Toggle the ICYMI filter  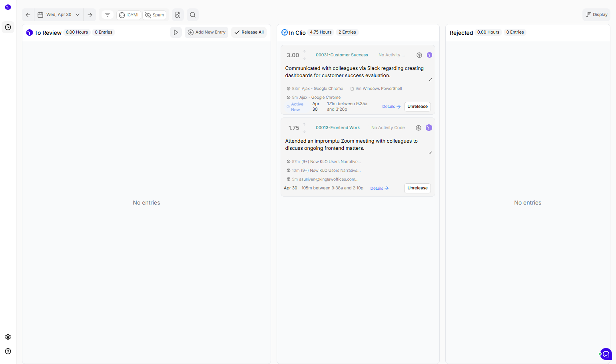coord(129,15)
